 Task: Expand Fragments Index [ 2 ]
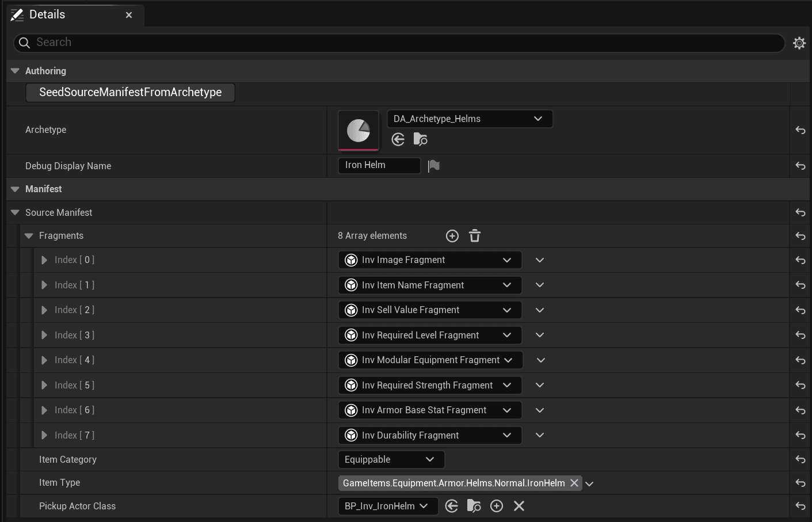click(44, 310)
